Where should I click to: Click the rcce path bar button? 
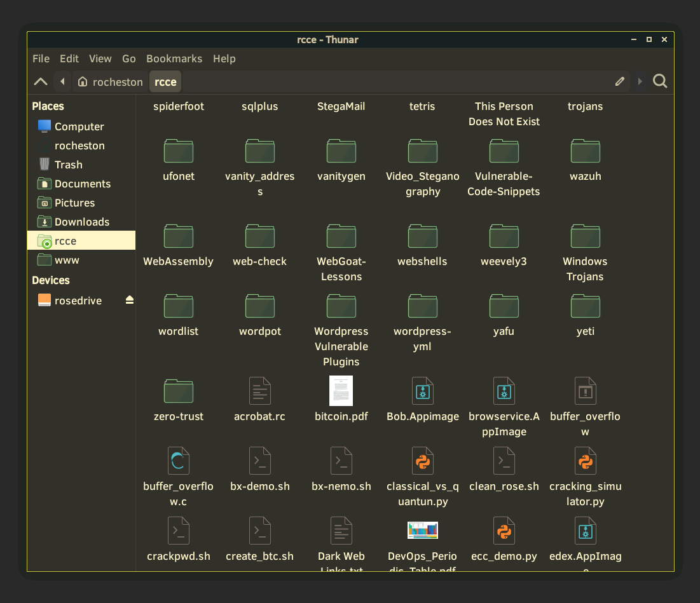[165, 82]
